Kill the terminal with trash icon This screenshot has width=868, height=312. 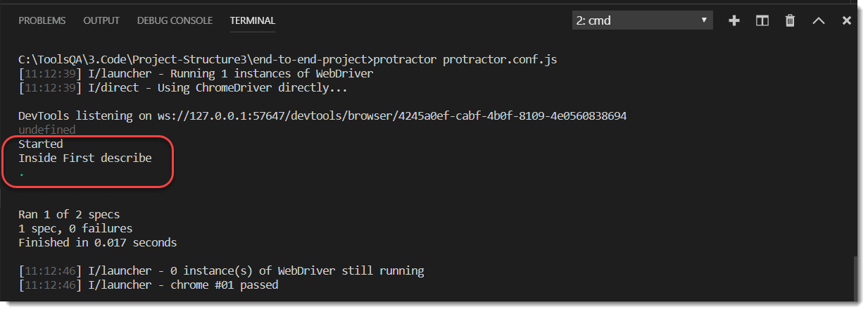[791, 21]
